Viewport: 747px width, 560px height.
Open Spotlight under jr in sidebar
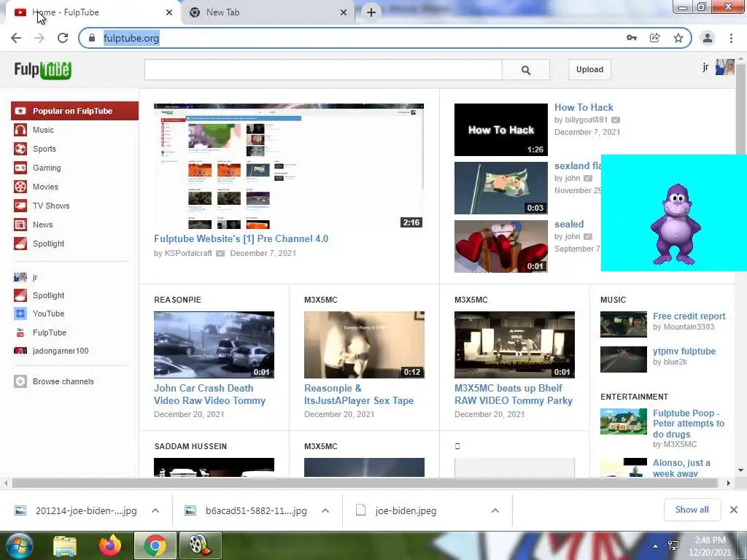[49, 295]
